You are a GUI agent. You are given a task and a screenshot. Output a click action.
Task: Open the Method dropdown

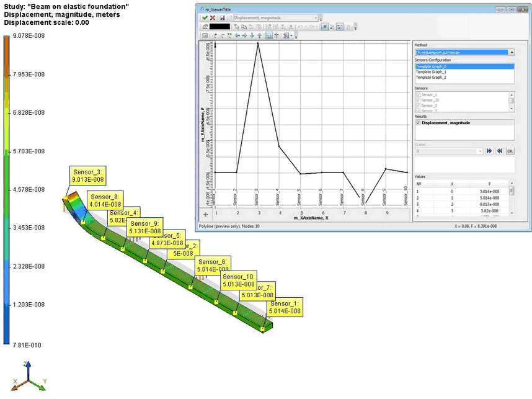[512, 53]
